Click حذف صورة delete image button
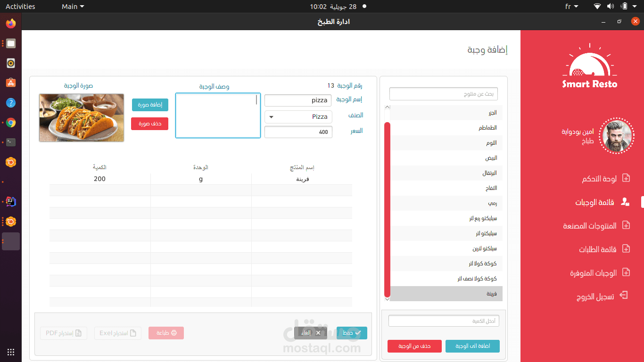 (x=150, y=123)
